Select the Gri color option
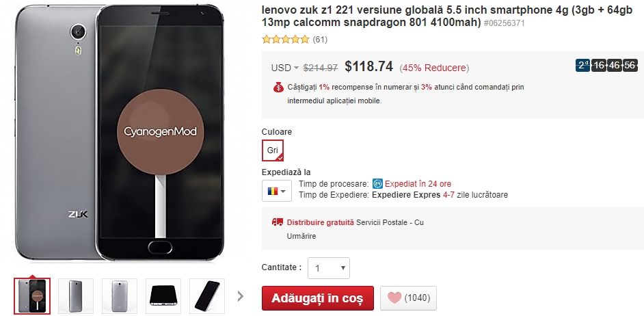Image resolution: width=644 pixels, height=316 pixels. pyautogui.click(x=273, y=150)
